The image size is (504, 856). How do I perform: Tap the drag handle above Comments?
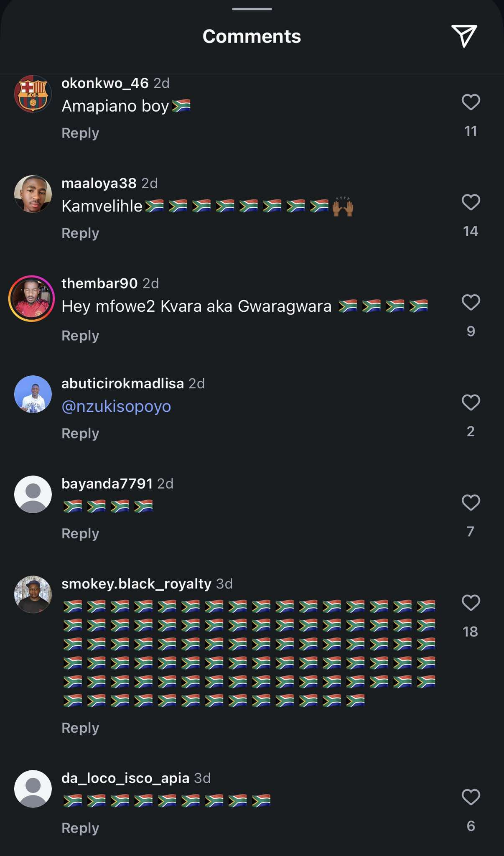(252, 9)
